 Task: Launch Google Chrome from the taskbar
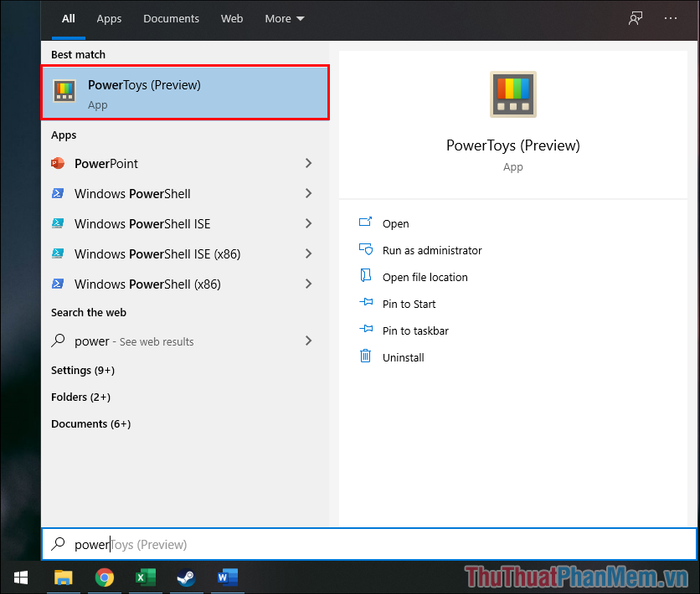point(104,577)
